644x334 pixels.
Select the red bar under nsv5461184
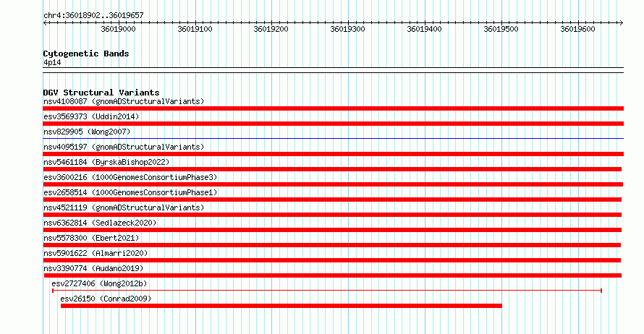(x=332, y=169)
